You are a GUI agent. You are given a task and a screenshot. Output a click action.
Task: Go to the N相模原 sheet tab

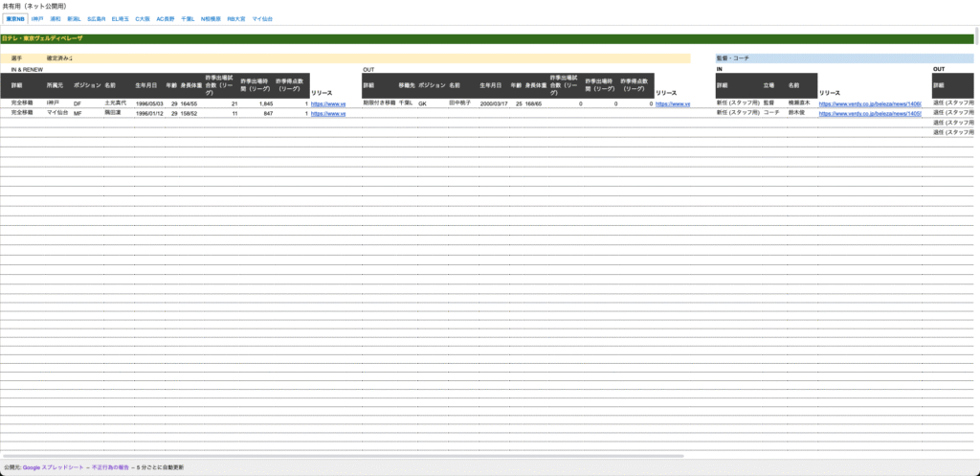tap(211, 19)
